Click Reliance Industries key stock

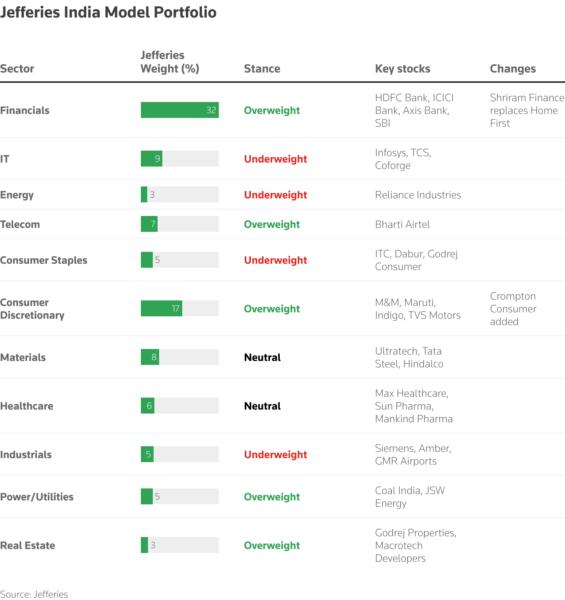[418, 195]
